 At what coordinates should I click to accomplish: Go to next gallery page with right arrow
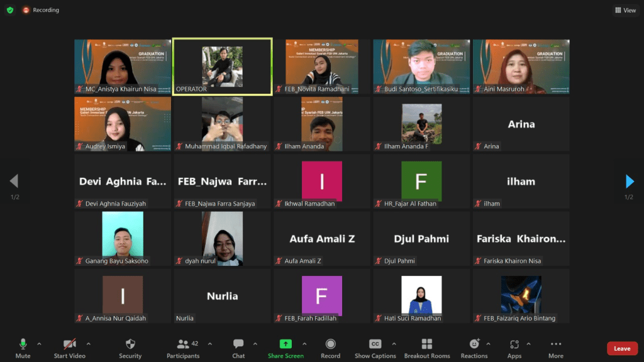pyautogui.click(x=630, y=182)
